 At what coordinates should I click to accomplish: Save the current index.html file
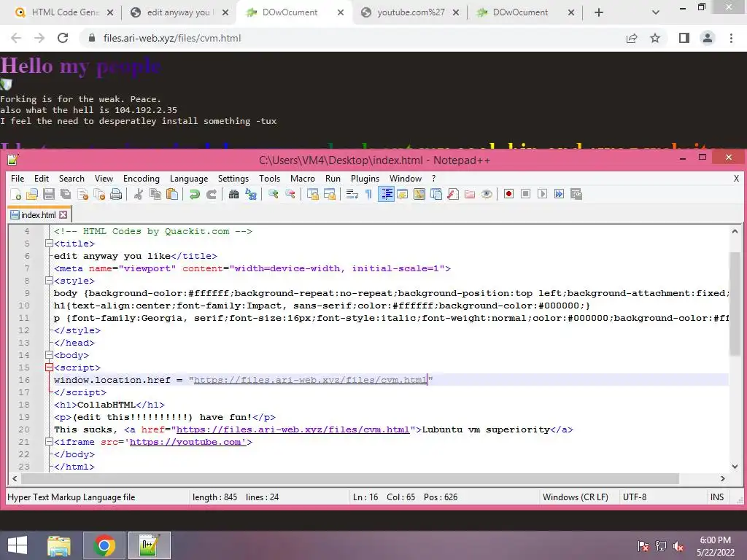point(49,194)
